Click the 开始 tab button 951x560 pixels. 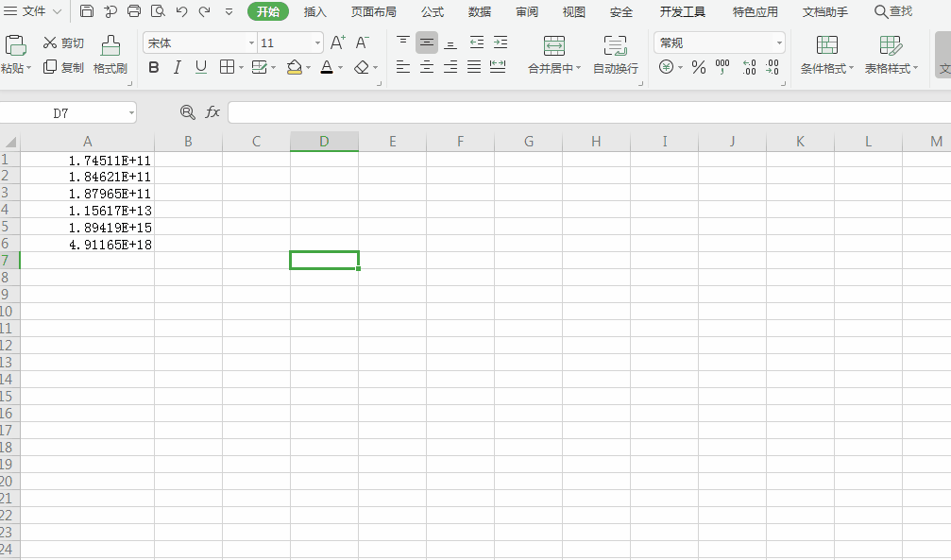[x=268, y=11]
